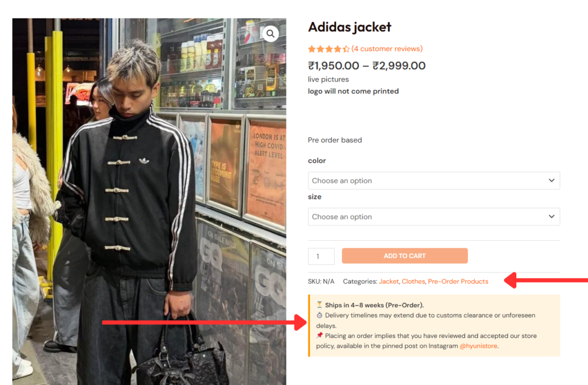
Task: Visit the Pre-Order Products category
Action: 458,282
